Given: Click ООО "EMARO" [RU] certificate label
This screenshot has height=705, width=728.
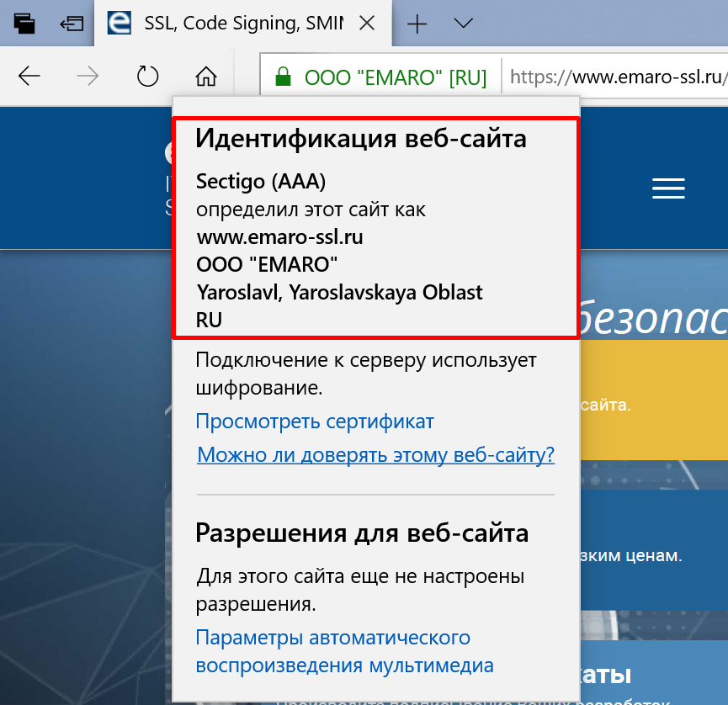Looking at the screenshot, I should (395, 77).
